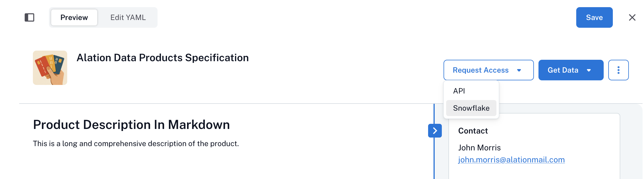Open the three-dot more options menu
Screen dimensions: 644x179
618,70
